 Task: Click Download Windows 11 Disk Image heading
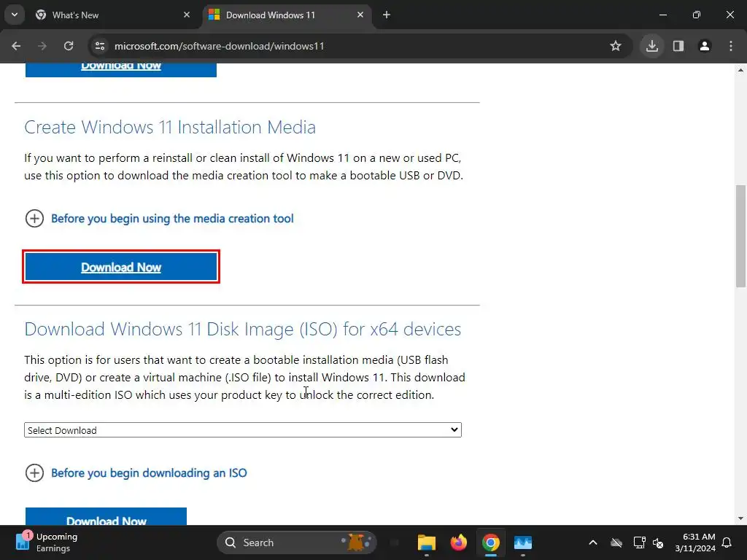242,329
